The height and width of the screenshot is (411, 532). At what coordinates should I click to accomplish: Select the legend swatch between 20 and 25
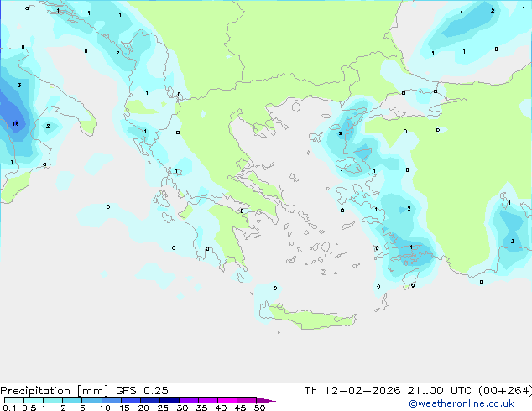click(x=149, y=400)
